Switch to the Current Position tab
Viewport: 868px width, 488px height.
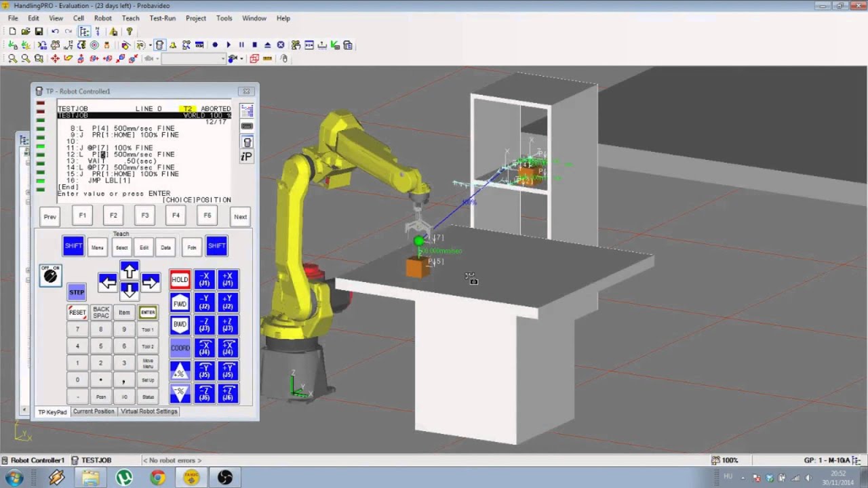[94, 411]
